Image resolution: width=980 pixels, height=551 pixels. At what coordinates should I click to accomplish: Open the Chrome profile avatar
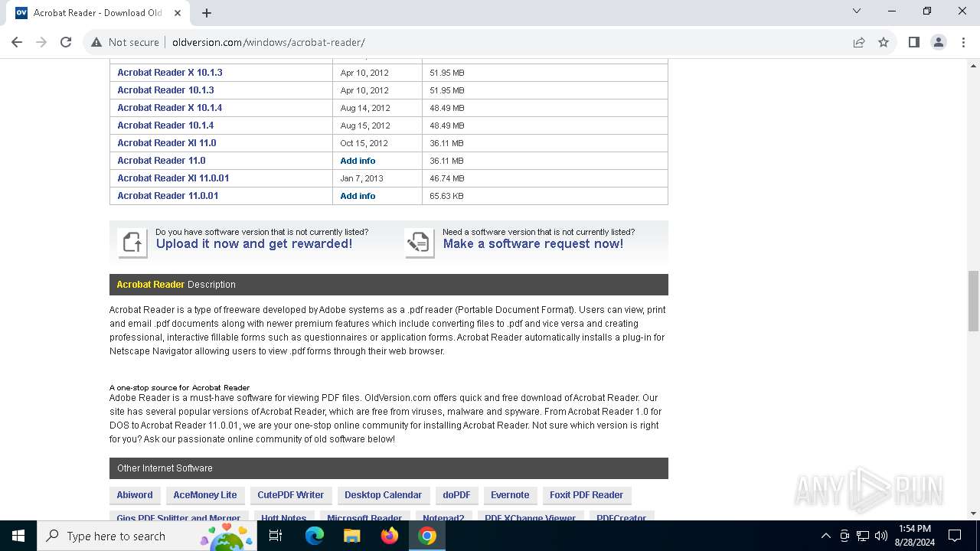pos(939,42)
